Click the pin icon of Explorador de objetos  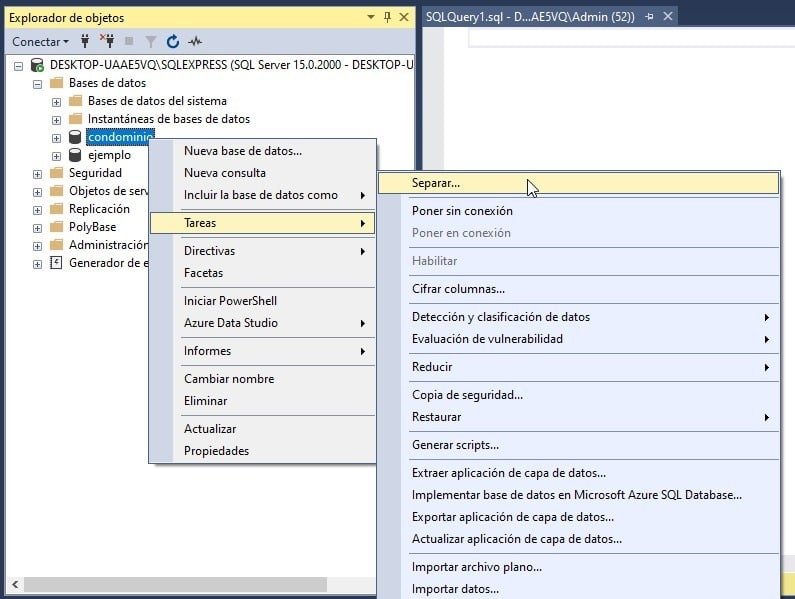[x=387, y=17]
